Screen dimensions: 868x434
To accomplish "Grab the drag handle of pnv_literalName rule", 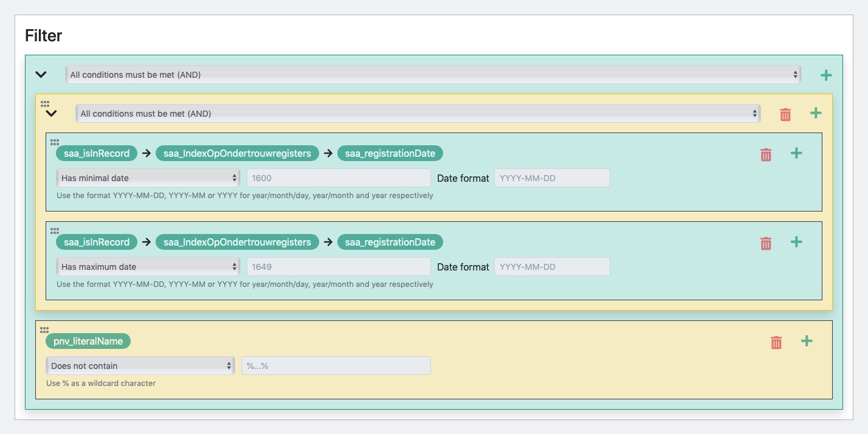I will (44, 330).
